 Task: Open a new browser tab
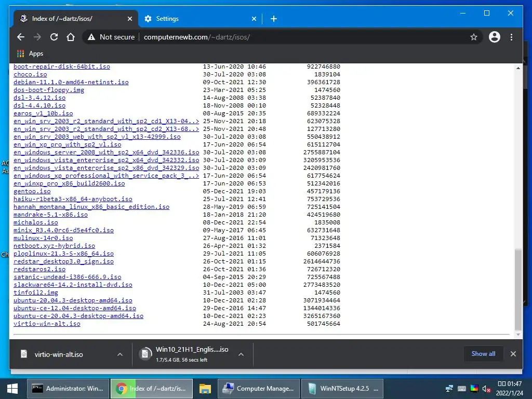[274, 19]
